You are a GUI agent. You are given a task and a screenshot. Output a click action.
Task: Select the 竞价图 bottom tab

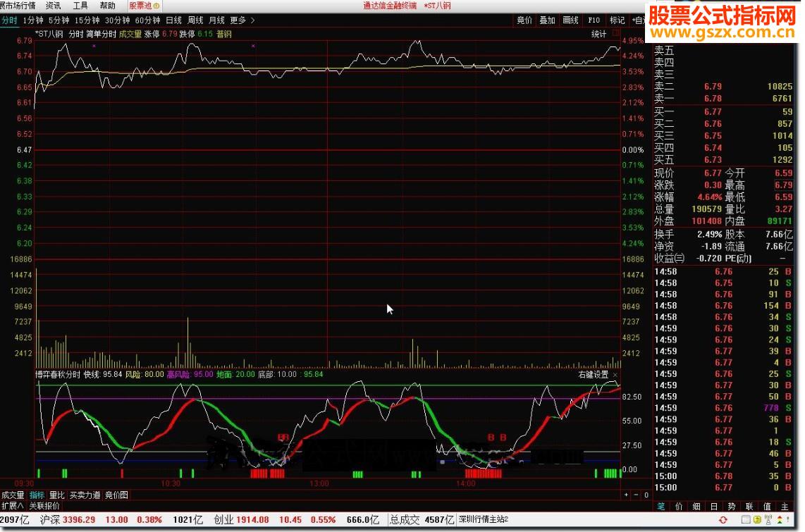pyautogui.click(x=116, y=495)
